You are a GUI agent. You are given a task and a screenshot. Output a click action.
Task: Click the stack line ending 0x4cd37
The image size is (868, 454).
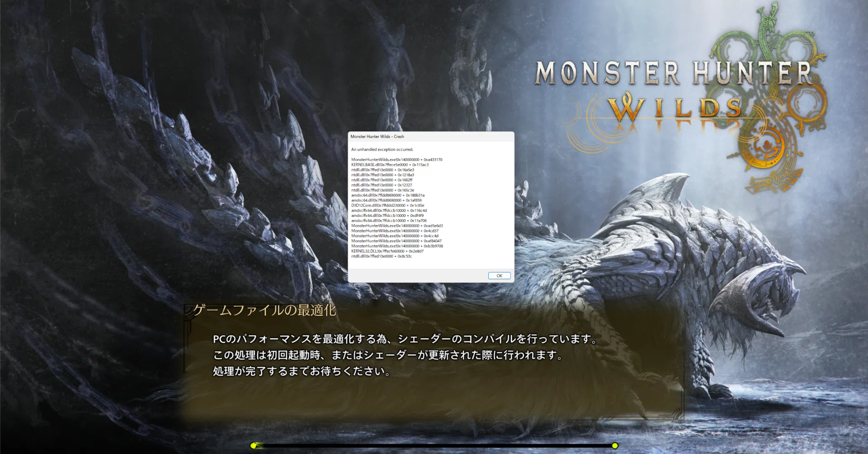395,231
